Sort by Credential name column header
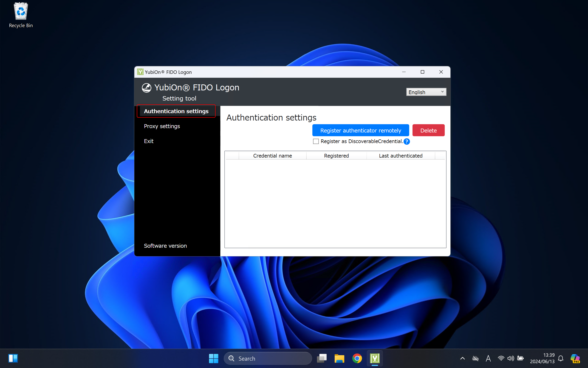This screenshot has width=588, height=368. [272, 156]
